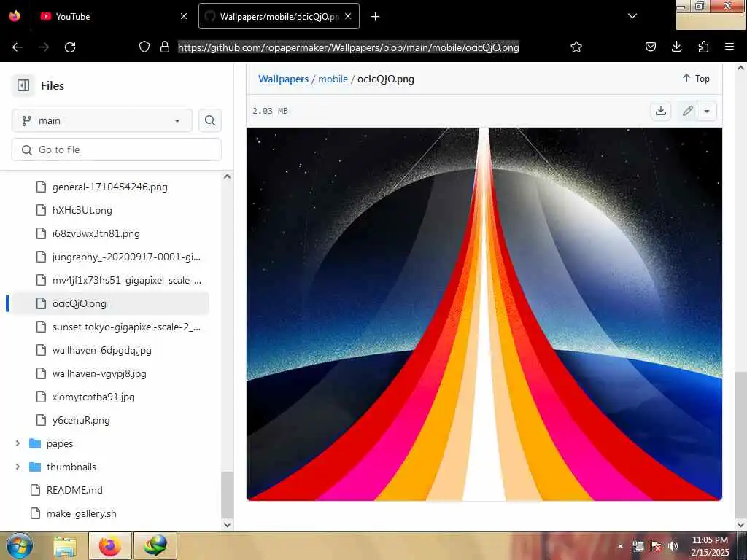
Task: Open xiomytcptba91.jpg file
Action: click(93, 397)
